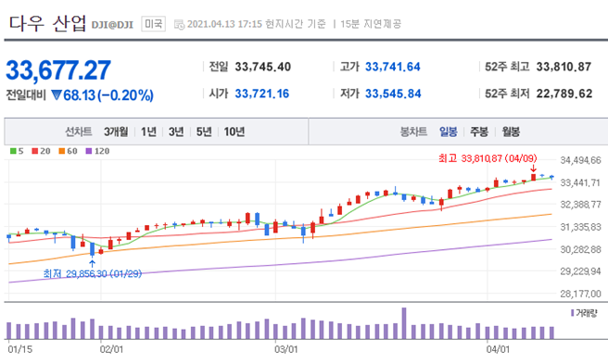The height and width of the screenshot is (364, 608).
Task: Select the 1년 line chart period
Action: (148, 132)
